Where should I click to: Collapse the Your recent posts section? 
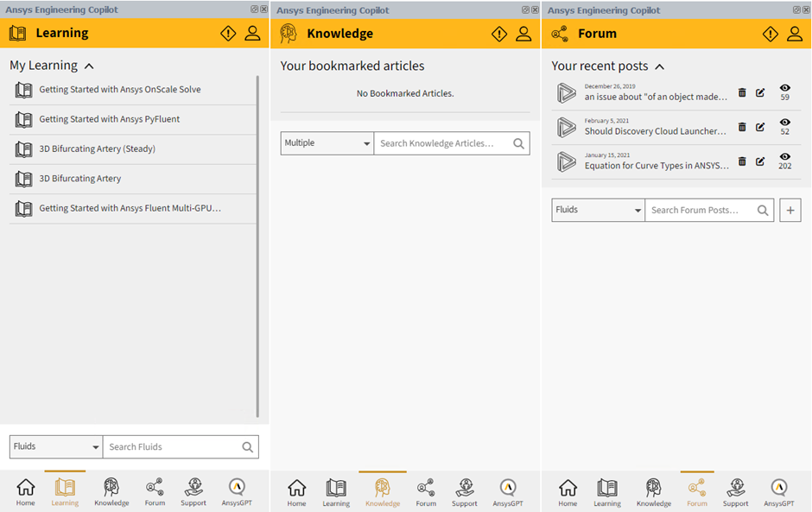[x=659, y=66]
